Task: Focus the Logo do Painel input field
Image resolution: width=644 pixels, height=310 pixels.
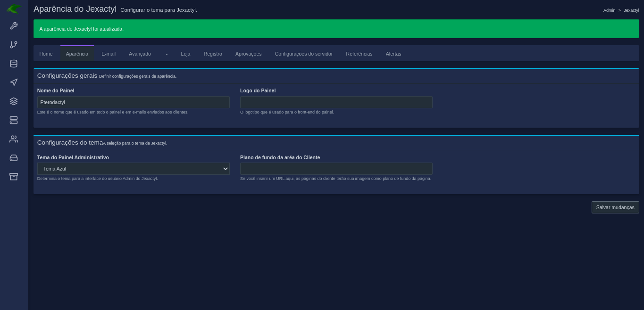Action: [x=336, y=102]
